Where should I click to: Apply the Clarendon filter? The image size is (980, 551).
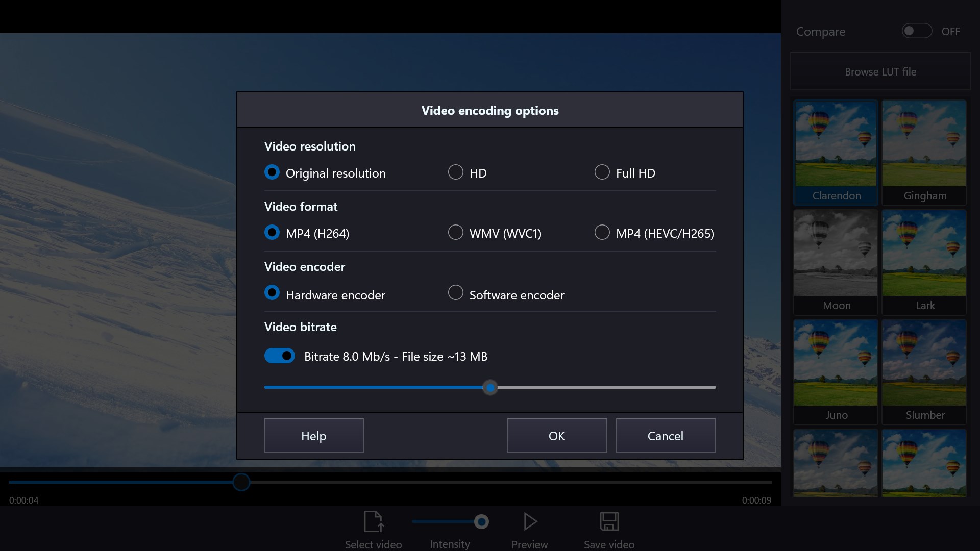[836, 148]
